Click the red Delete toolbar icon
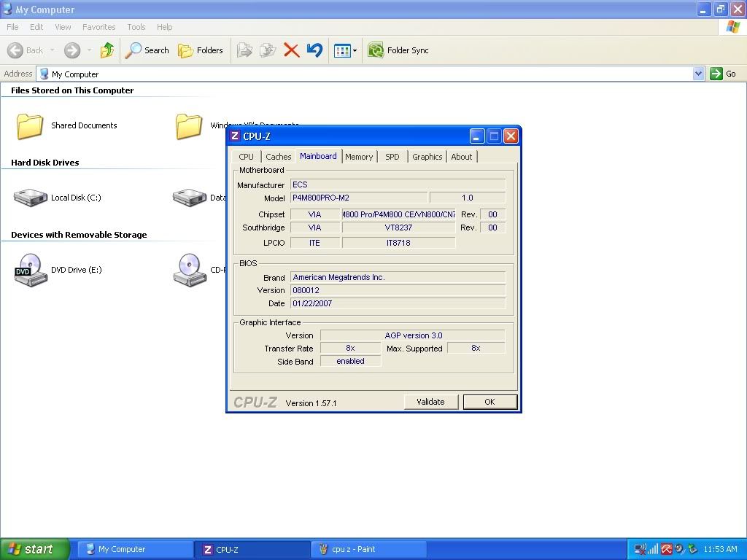 coord(291,50)
